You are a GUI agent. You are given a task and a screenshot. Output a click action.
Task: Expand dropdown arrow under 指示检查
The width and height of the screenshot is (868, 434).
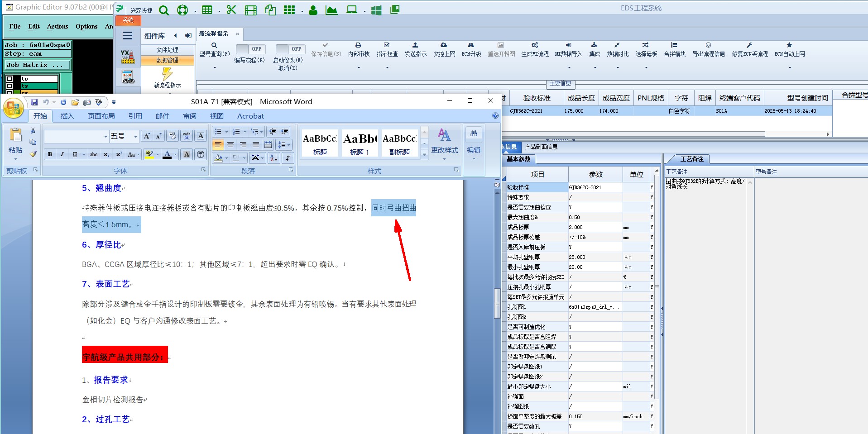(x=387, y=67)
